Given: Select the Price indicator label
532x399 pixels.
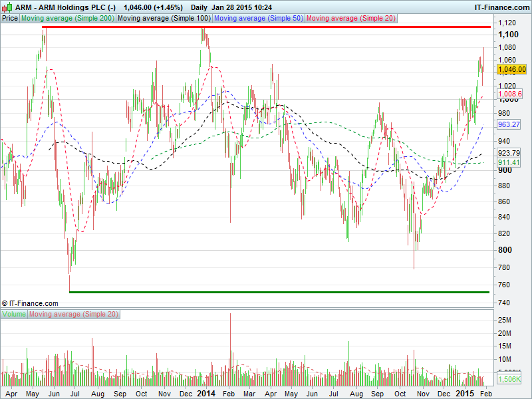Looking at the screenshot, I should pyautogui.click(x=10, y=19).
